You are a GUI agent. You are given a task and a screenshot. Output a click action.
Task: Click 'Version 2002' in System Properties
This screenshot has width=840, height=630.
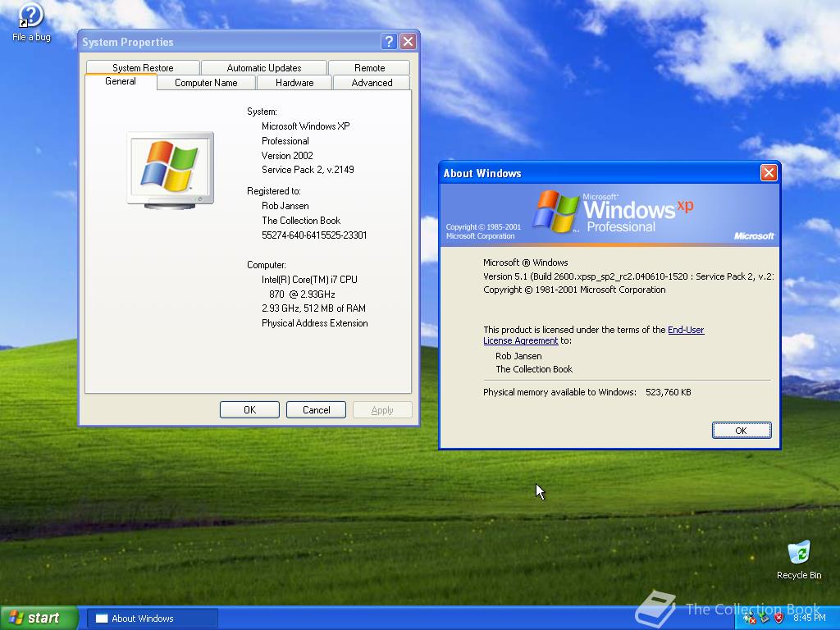[x=287, y=156]
